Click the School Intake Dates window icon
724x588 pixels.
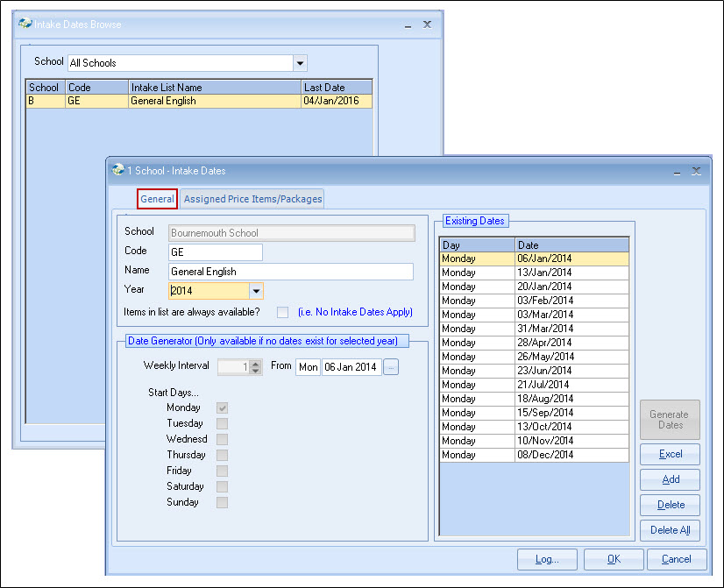coord(118,170)
